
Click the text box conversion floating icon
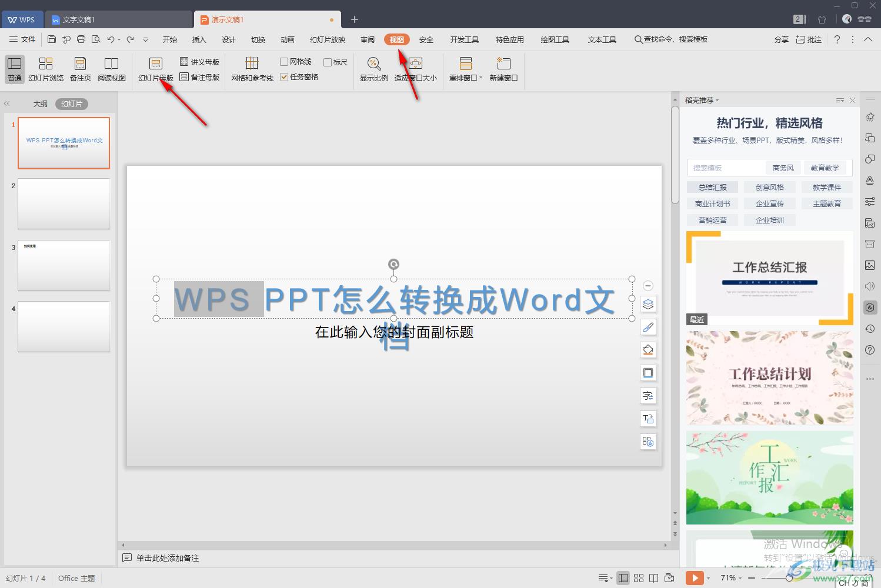[x=648, y=419]
